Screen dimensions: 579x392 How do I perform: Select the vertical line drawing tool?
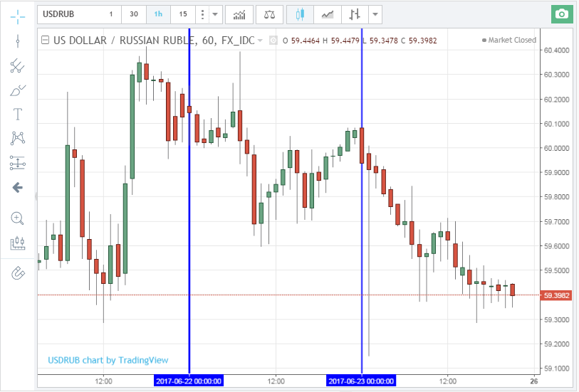[18, 41]
